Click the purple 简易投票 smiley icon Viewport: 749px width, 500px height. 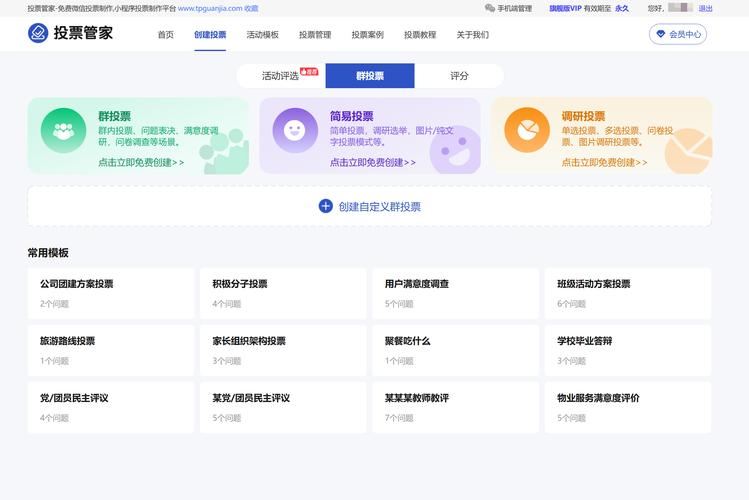tap(294, 129)
